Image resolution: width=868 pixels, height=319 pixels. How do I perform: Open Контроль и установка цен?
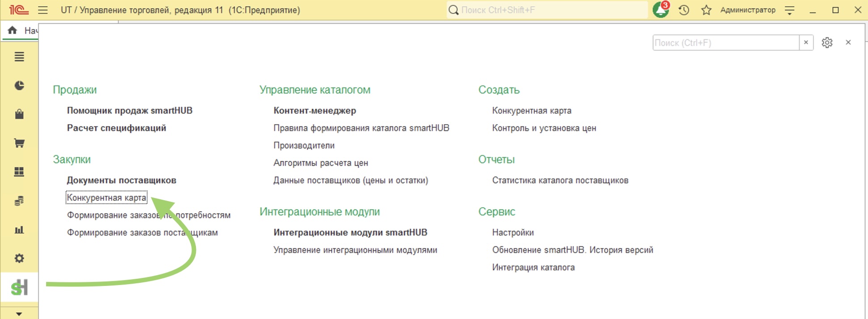544,128
